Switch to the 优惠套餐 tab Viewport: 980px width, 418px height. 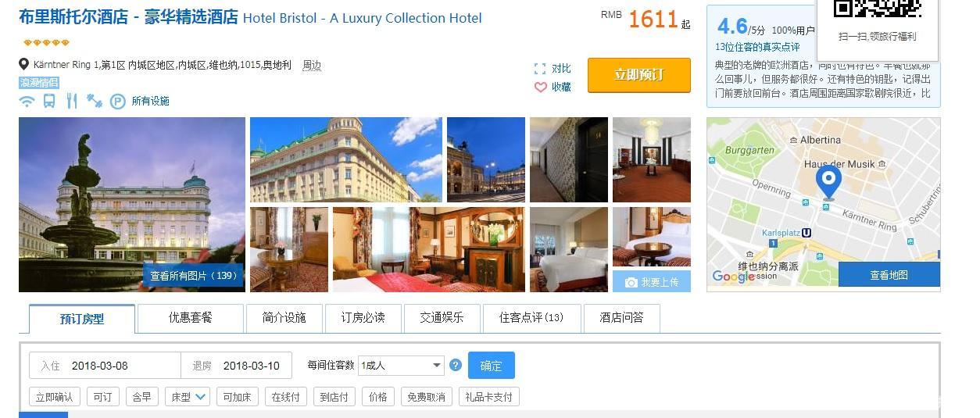[x=191, y=318]
